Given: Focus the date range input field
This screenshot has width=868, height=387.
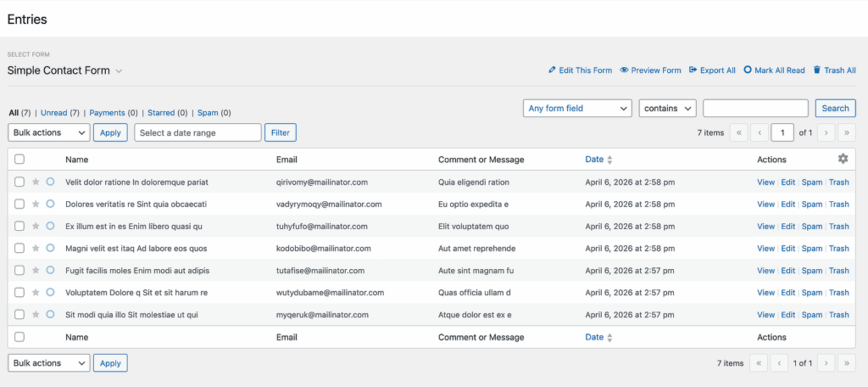Looking at the screenshot, I should click(x=198, y=132).
